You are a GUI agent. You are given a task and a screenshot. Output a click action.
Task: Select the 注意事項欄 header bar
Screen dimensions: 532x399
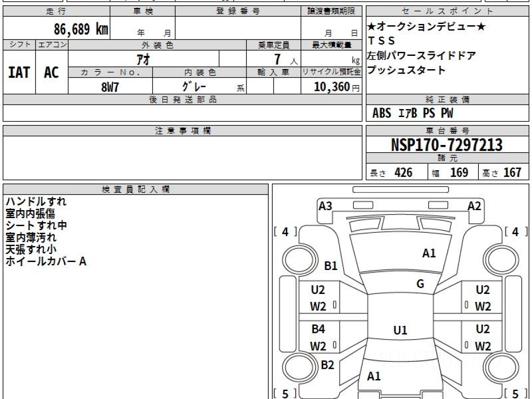(x=183, y=131)
